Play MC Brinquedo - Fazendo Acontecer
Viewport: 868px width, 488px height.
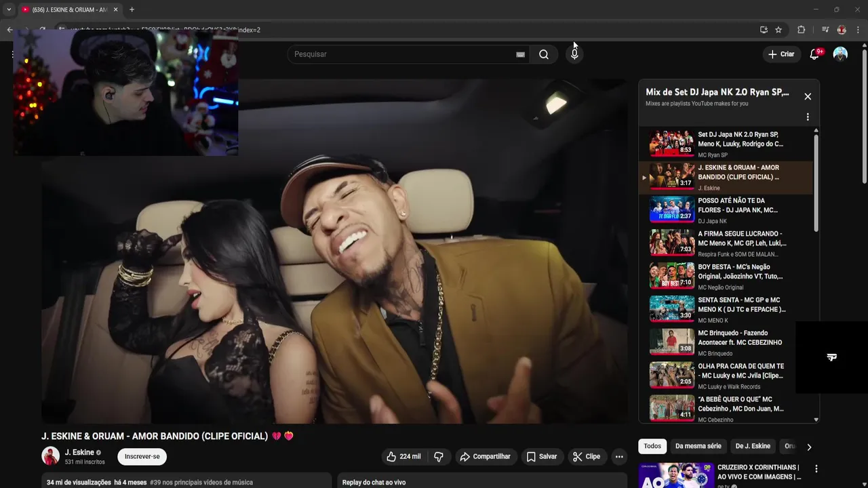tap(726, 342)
